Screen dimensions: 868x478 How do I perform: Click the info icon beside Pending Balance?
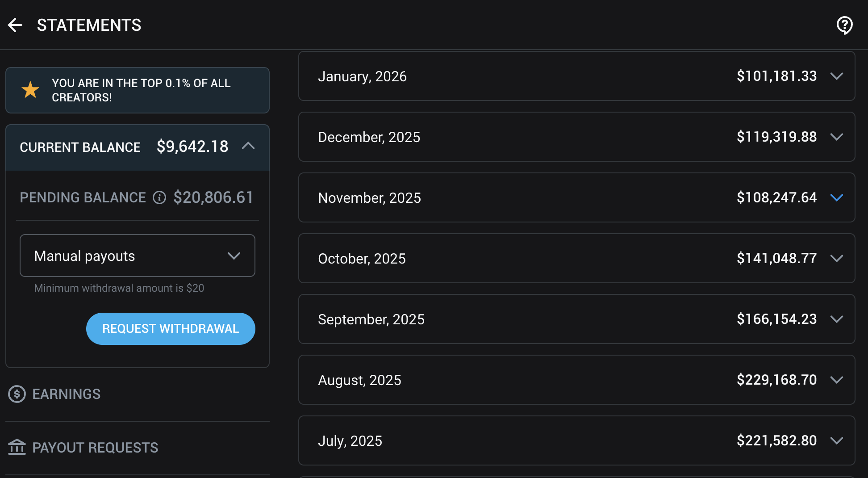tap(159, 197)
